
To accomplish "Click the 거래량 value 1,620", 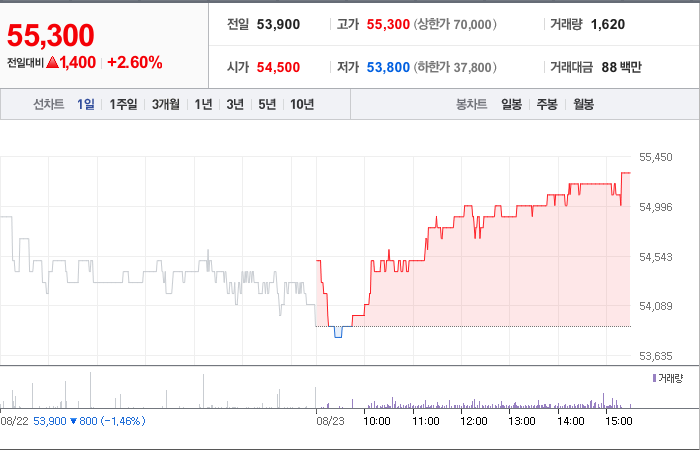I will pos(608,25).
